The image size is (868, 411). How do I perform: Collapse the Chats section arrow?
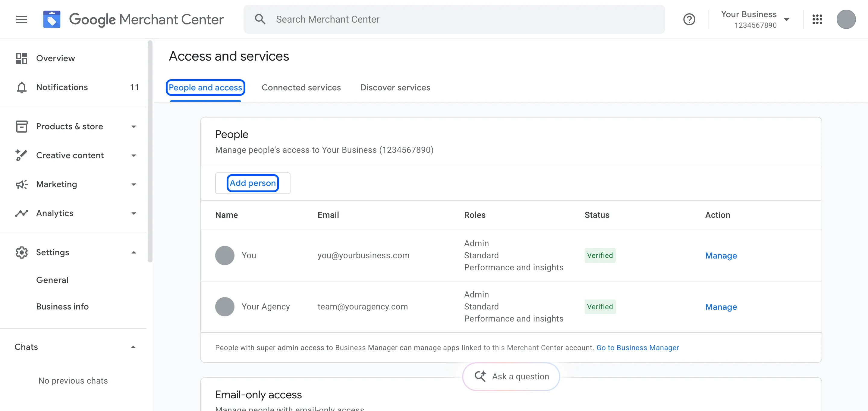134,347
